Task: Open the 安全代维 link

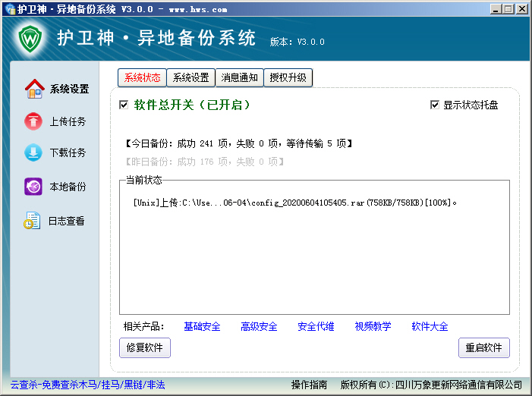Action: (x=316, y=326)
